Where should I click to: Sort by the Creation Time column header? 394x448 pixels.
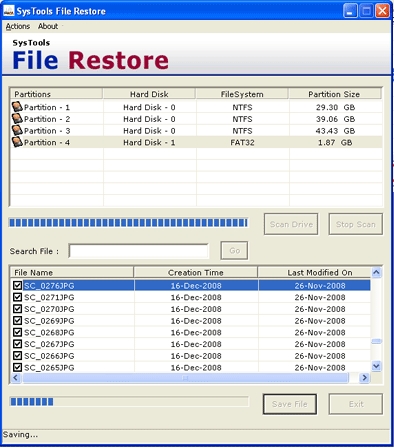point(196,273)
